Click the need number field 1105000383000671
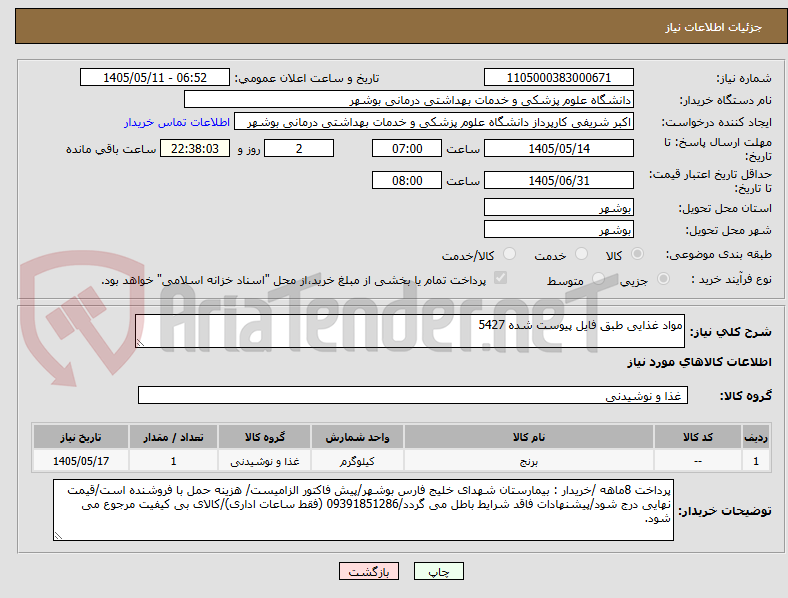The image size is (788, 598). pos(558,77)
